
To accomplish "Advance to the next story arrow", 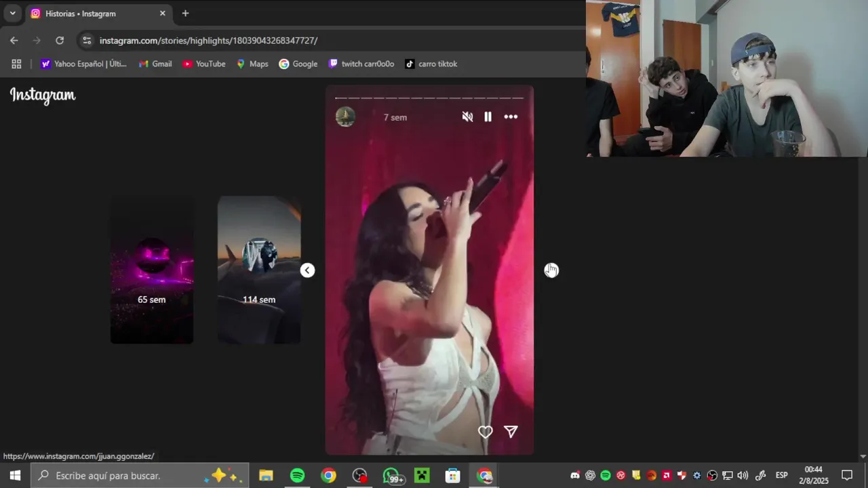I will pos(551,270).
